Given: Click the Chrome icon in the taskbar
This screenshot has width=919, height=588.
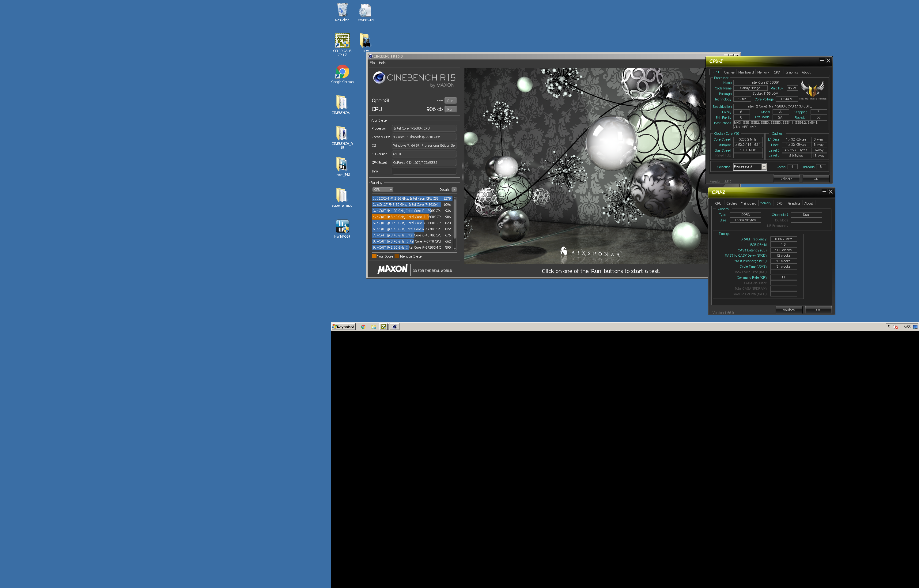Looking at the screenshot, I should pos(363,327).
